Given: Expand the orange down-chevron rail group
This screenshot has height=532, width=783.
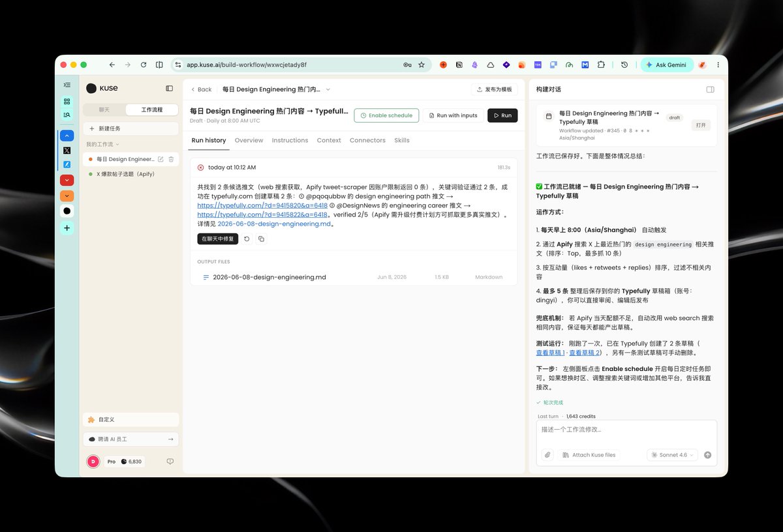Looking at the screenshot, I should pos(67,196).
